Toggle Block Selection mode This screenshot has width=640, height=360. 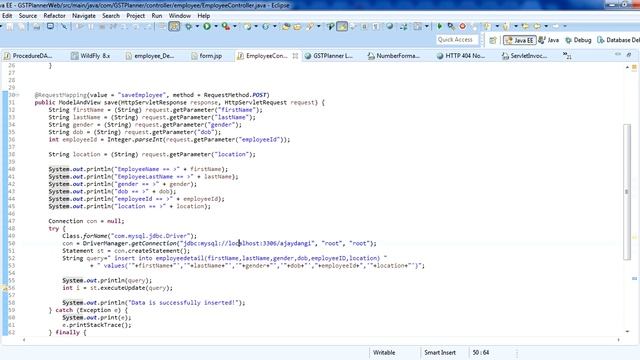[x=364, y=27]
